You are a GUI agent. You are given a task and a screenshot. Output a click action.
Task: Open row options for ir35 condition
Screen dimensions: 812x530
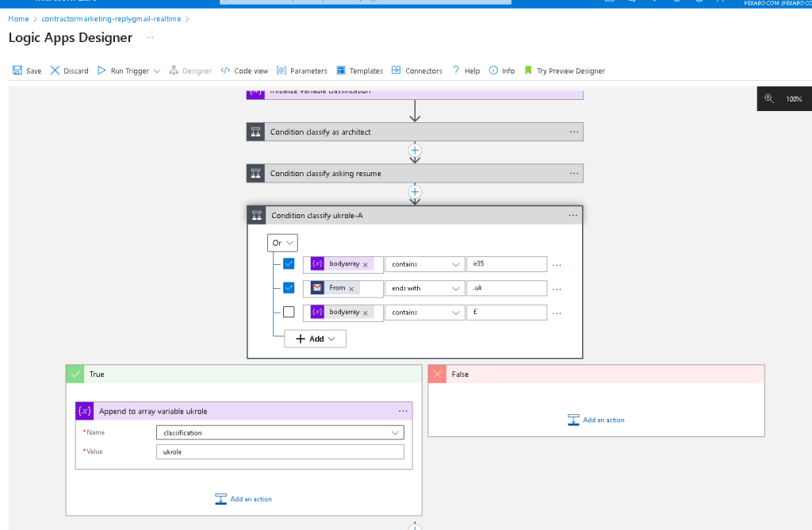coord(557,265)
